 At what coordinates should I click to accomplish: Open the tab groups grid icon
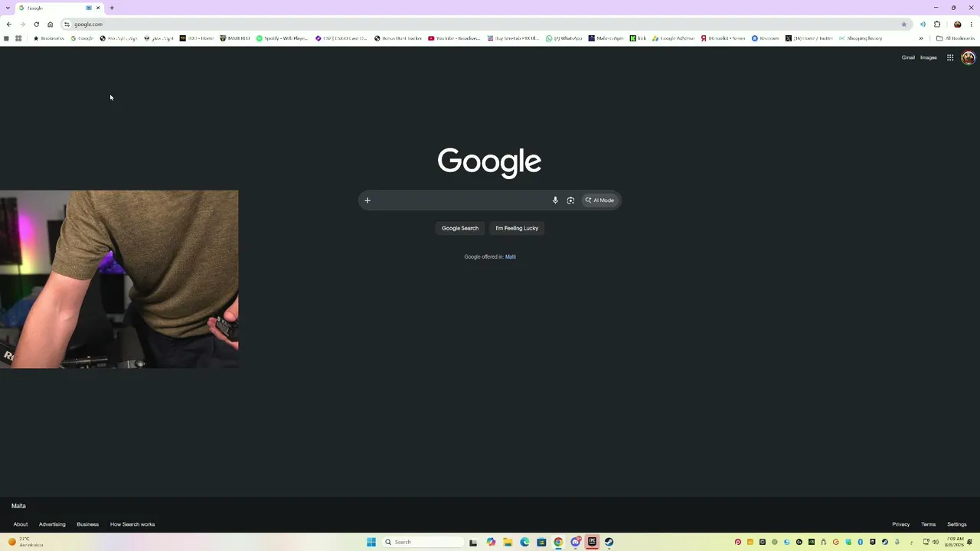(18, 38)
